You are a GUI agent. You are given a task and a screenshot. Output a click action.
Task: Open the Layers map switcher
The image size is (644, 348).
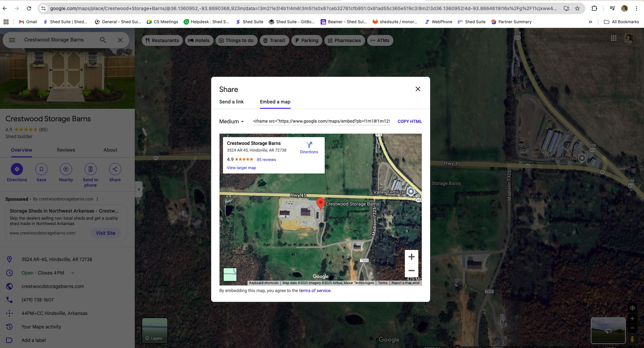pos(155,330)
